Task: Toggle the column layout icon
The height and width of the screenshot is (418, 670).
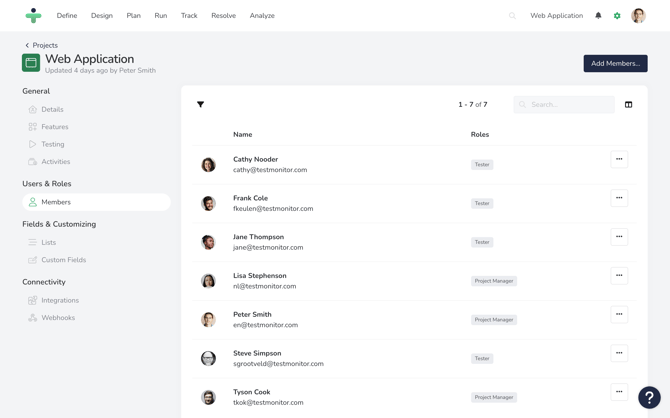Action: (628, 104)
